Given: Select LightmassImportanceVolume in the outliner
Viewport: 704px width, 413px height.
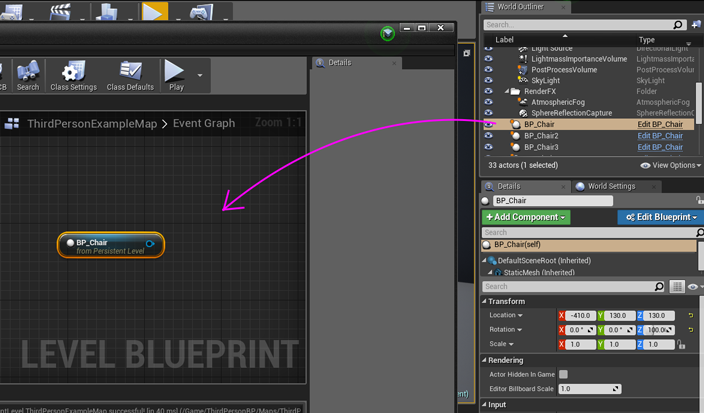Looking at the screenshot, I should (579, 59).
